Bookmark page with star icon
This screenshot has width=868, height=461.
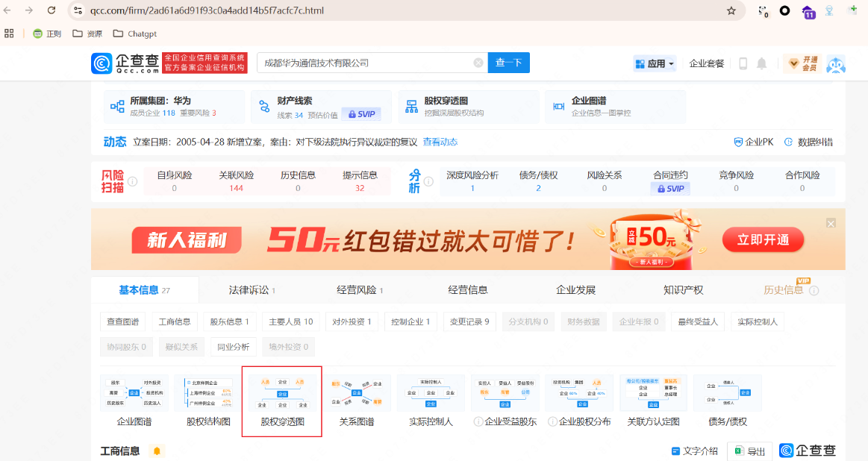731,10
